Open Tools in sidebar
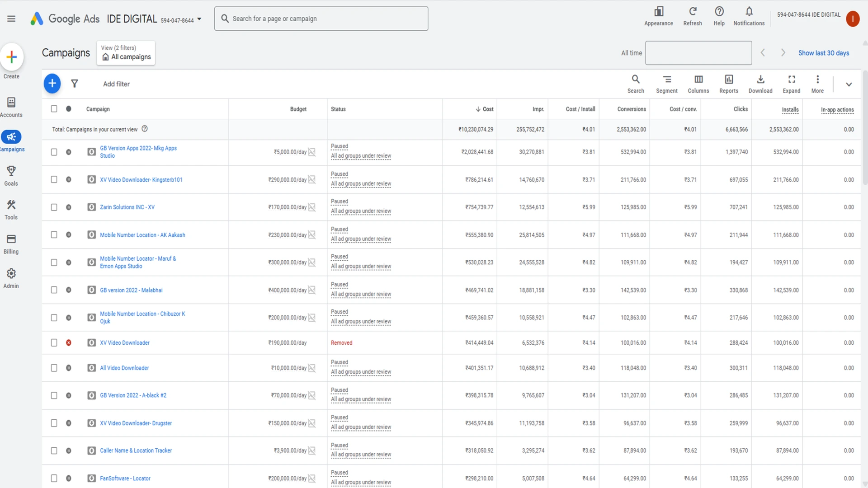 coord(11,210)
